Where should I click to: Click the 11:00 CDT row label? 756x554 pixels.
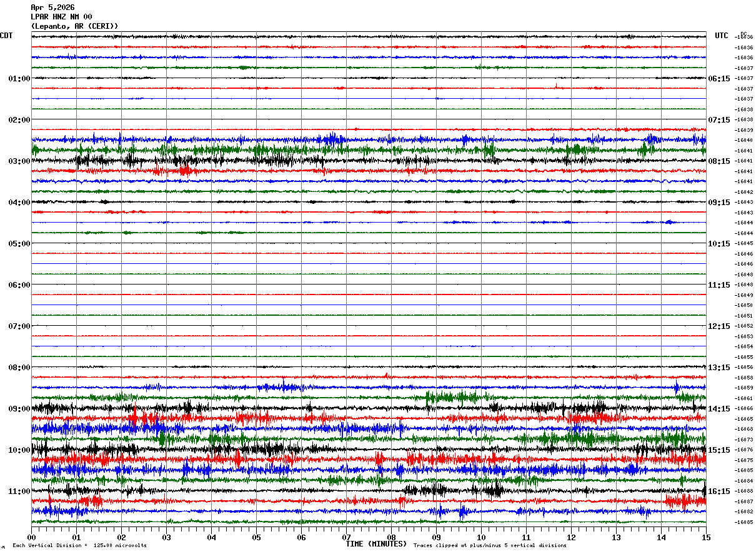point(19,491)
